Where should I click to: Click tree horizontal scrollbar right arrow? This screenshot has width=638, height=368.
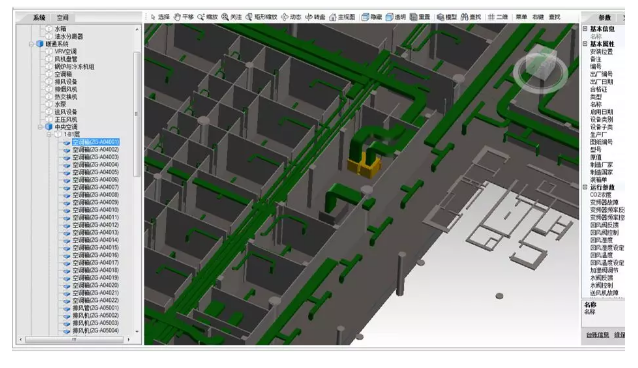pos(129,339)
